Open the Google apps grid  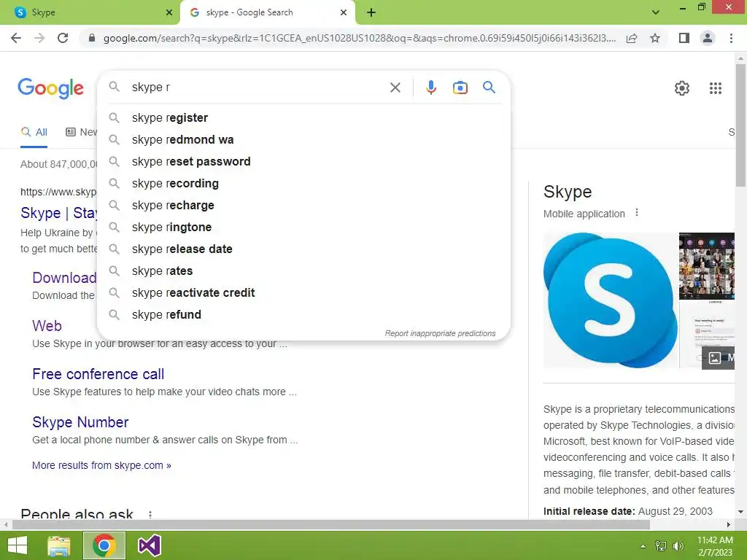tap(715, 88)
